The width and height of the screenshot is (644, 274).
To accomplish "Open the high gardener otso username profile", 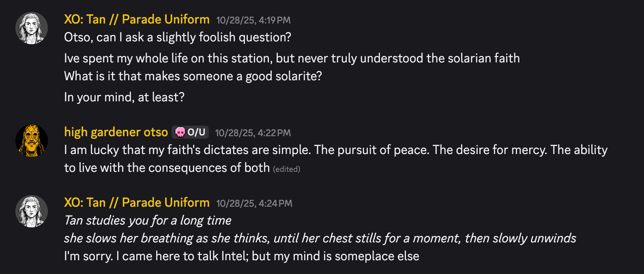I will (116, 132).
